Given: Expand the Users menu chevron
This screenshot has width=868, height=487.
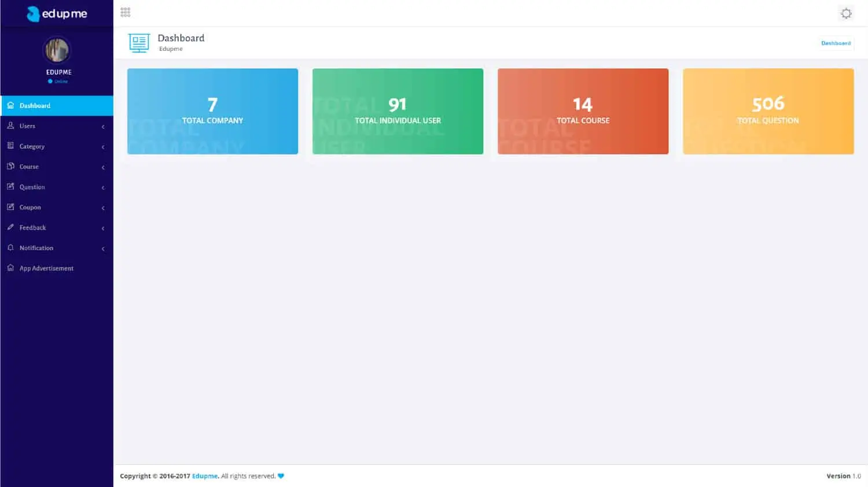Looking at the screenshot, I should (x=103, y=126).
